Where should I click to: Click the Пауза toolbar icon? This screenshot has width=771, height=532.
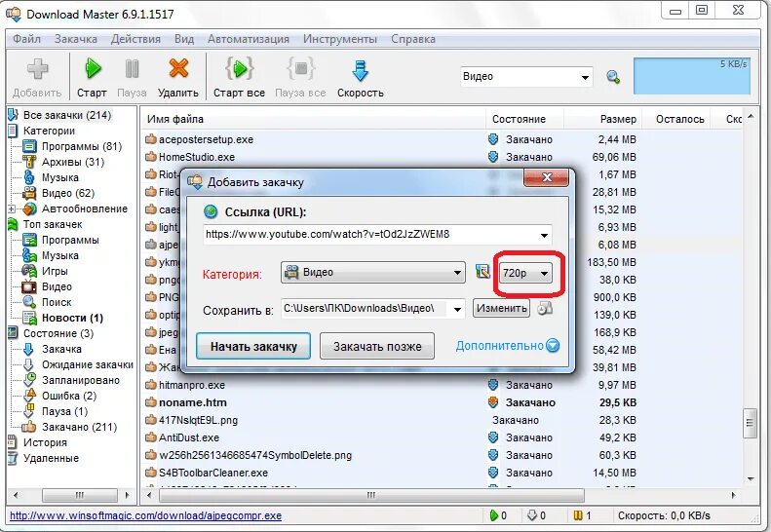pos(132,69)
